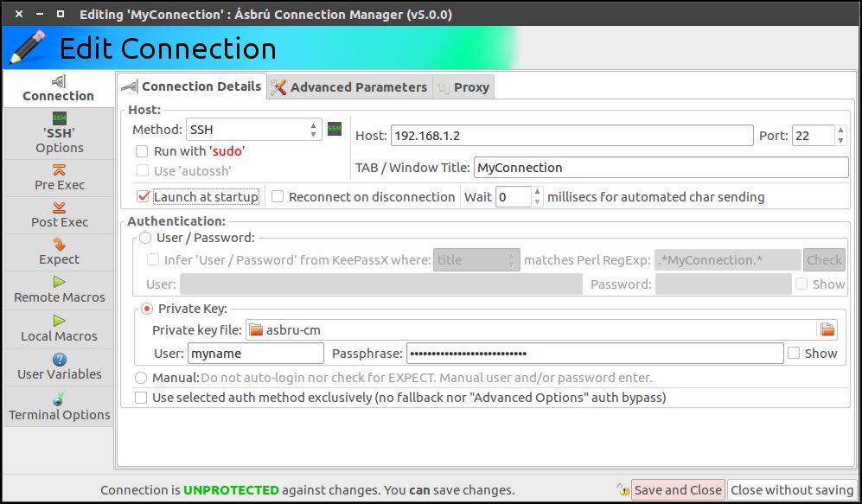The image size is (862, 504).
Task: Open the User Variables section
Action: coord(59,367)
